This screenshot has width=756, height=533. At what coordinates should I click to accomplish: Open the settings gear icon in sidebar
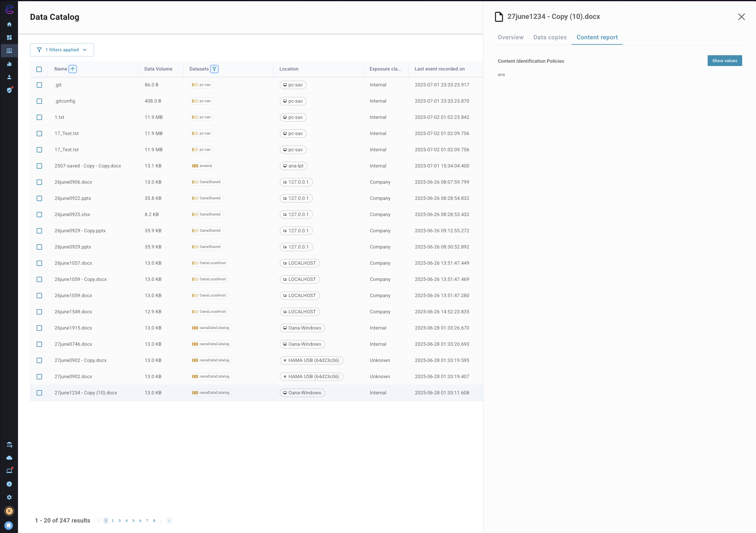click(x=9, y=497)
